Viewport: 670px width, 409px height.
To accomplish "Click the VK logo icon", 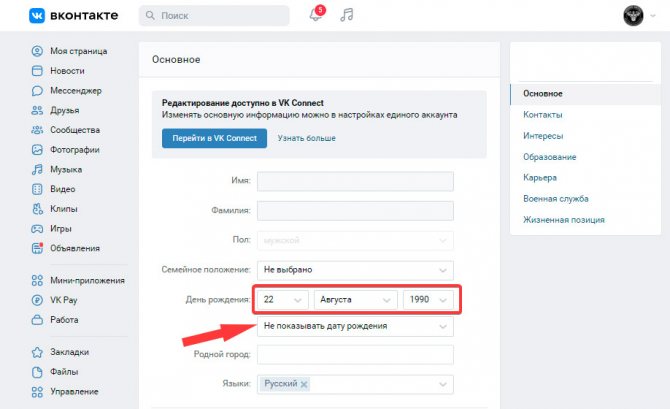I will [x=37, y=15].
